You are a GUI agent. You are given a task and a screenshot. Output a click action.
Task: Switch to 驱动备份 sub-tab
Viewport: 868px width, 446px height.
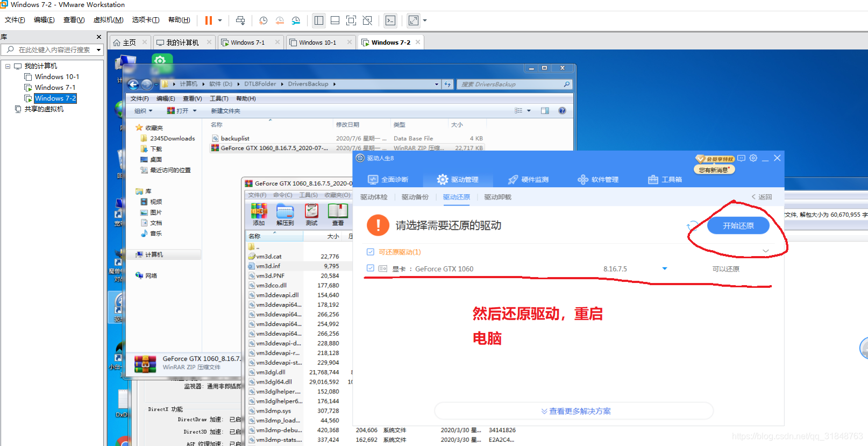pos(415,197)
